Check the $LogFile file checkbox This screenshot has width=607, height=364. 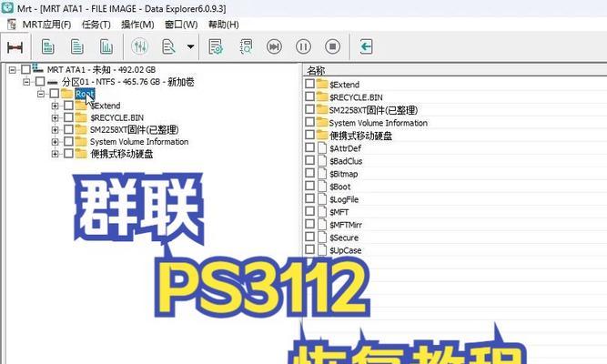coord(309,198)
